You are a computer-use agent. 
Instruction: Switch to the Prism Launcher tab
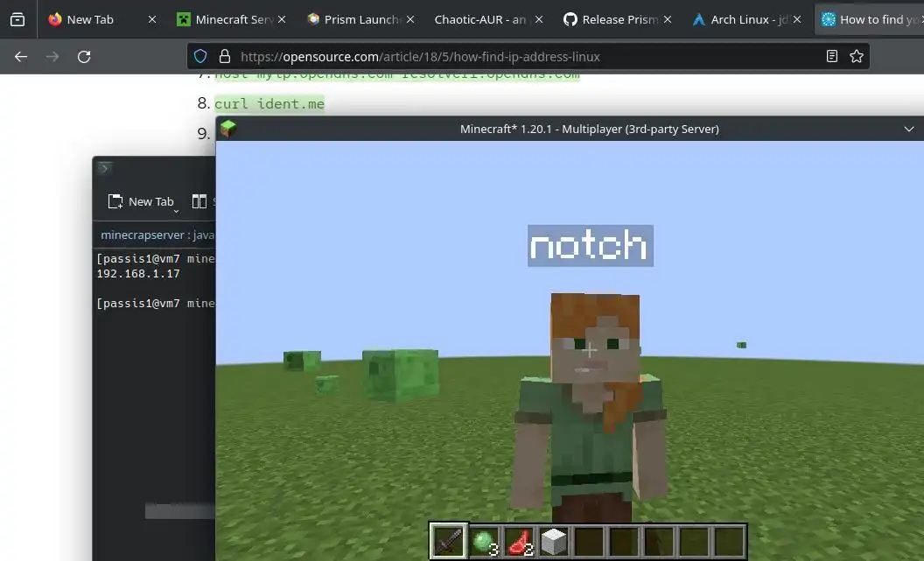360,19
